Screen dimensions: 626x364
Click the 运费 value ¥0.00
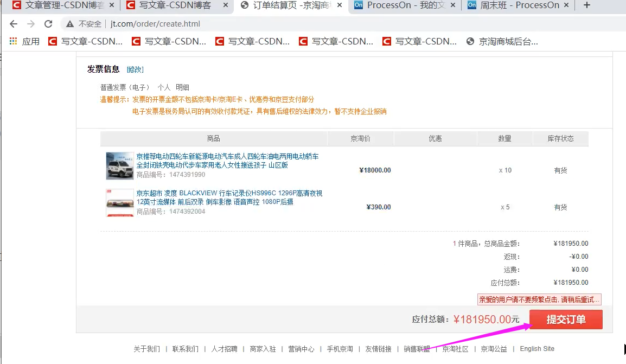[x=580, y=270]
